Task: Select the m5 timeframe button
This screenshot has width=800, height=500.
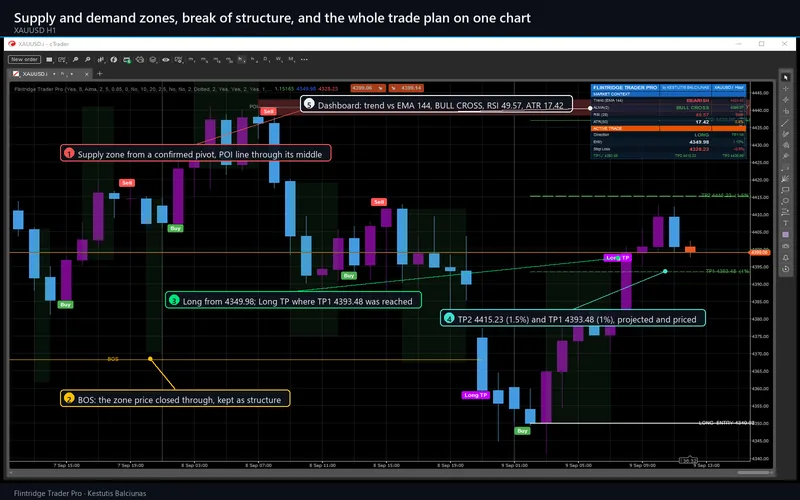Action: pyautogui.click(x=204, y=59)
